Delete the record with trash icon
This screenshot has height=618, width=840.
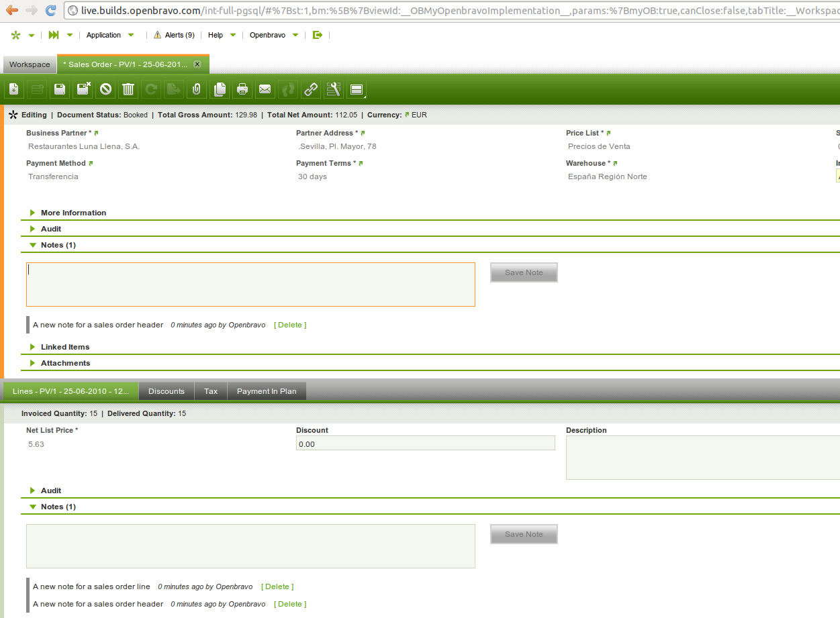tap(128, 89)
